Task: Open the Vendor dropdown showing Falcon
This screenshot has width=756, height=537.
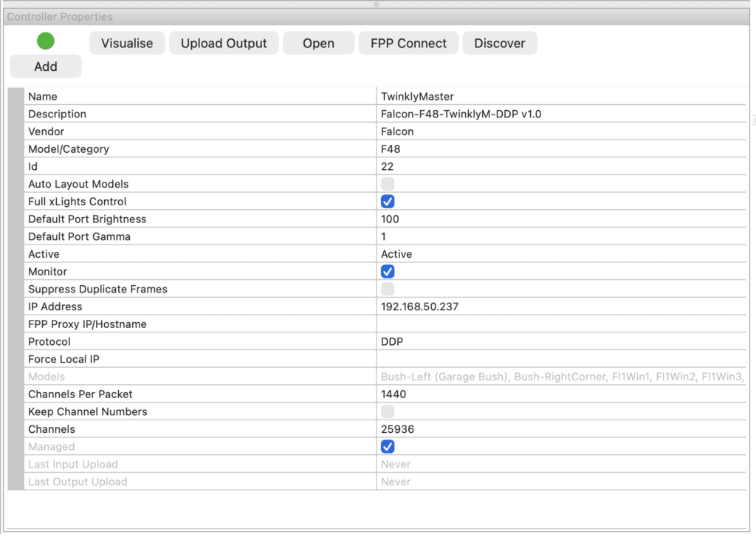Action: (561, 131)
